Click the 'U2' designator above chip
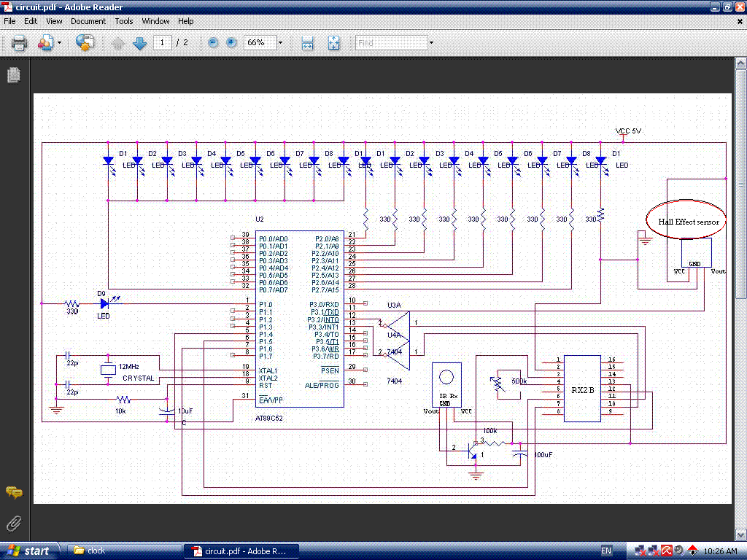This screenshot has height=560, width=747. pyautogui.click(x=260, y=219)
